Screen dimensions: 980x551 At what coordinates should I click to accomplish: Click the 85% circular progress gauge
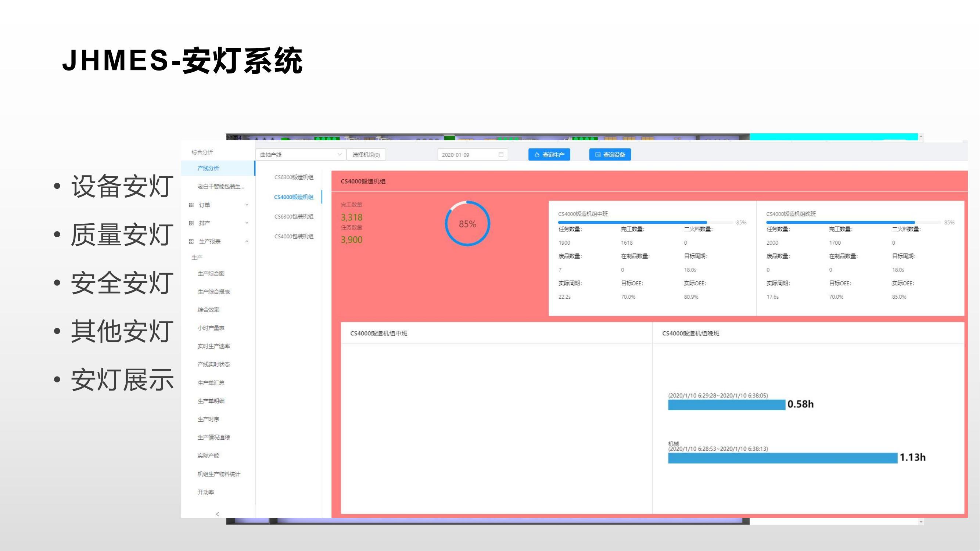click(x=467, y=224)
